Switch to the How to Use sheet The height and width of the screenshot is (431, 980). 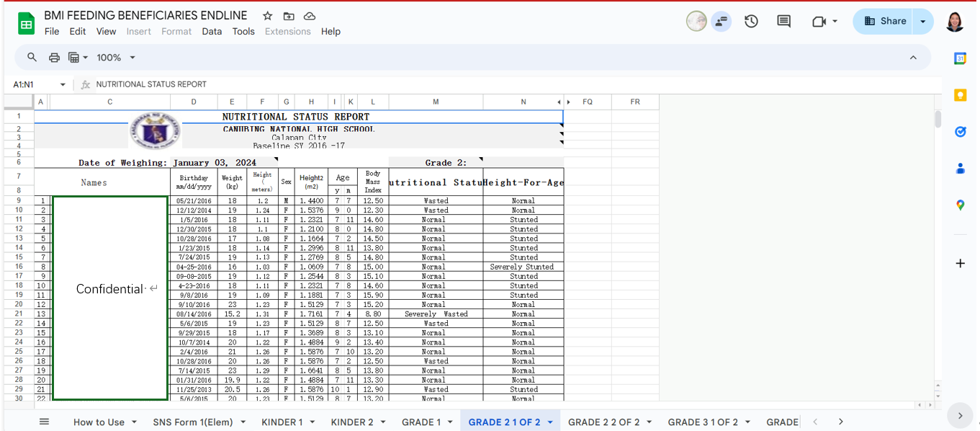(x=99, y=422)
